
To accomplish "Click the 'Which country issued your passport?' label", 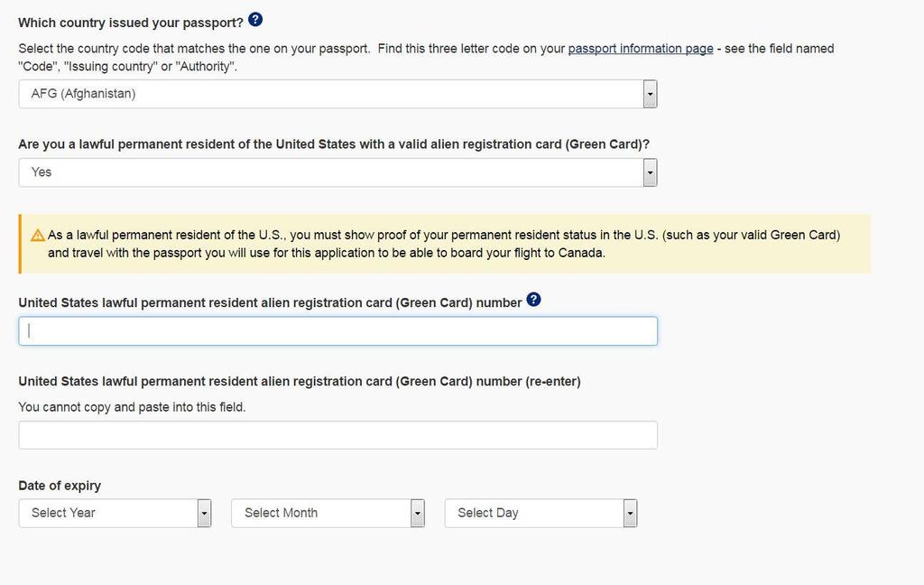I will coord(131,23).
